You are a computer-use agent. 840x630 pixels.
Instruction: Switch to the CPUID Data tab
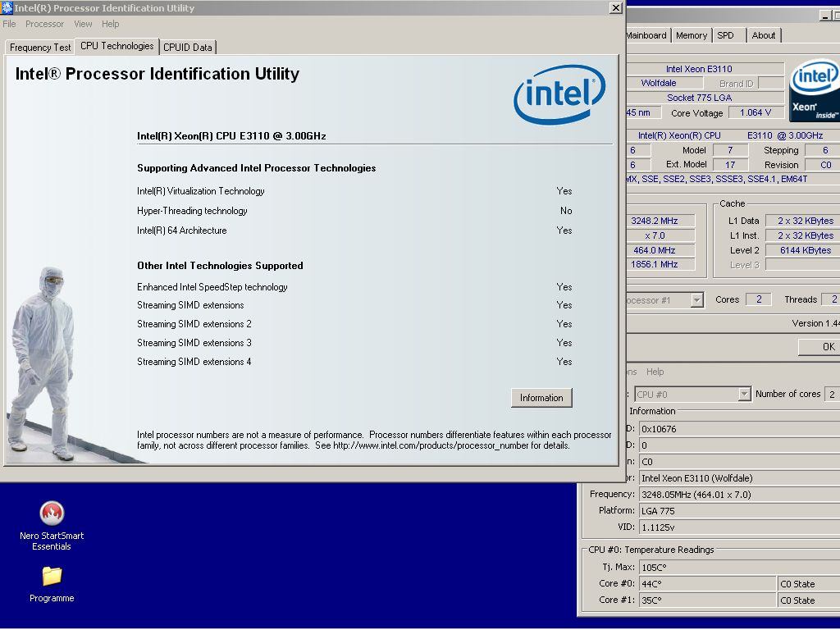[188, 47]
